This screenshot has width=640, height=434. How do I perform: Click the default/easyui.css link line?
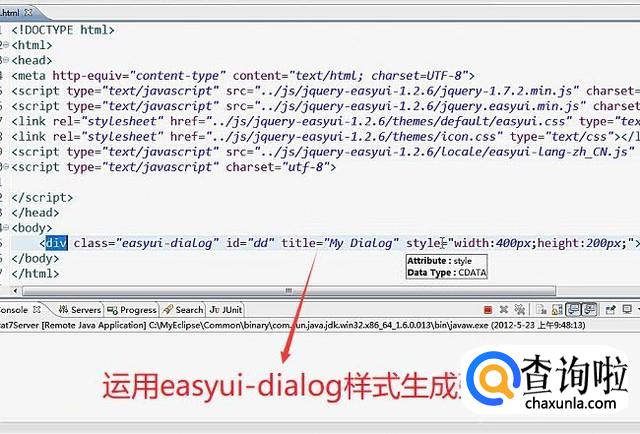(325, 121)
